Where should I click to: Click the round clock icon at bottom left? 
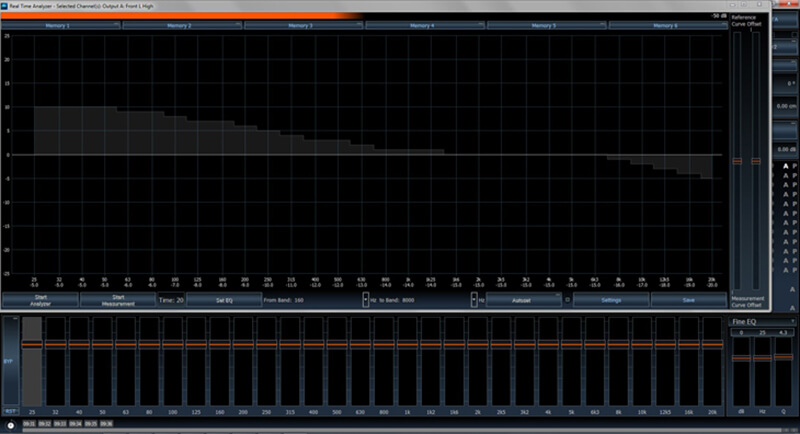(10, 425)
